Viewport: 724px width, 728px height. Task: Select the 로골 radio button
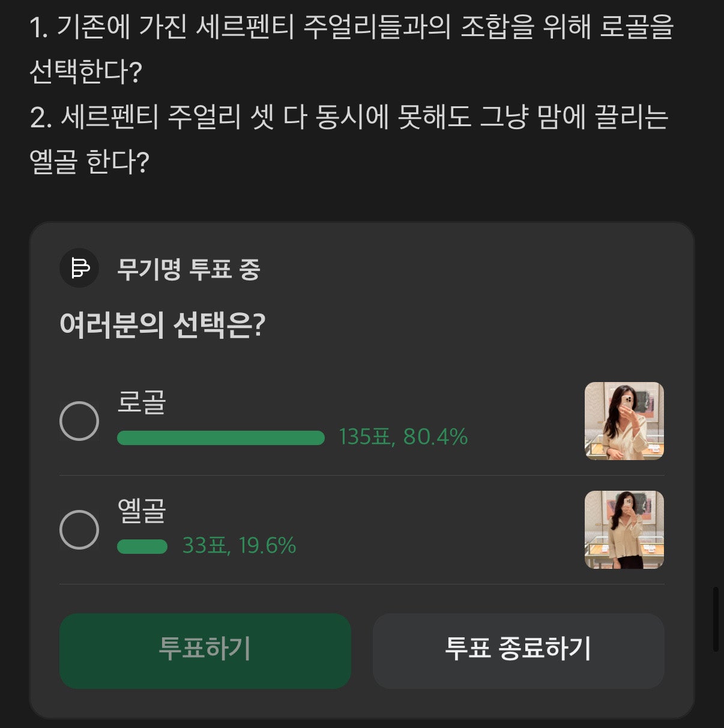pos(79,421)
